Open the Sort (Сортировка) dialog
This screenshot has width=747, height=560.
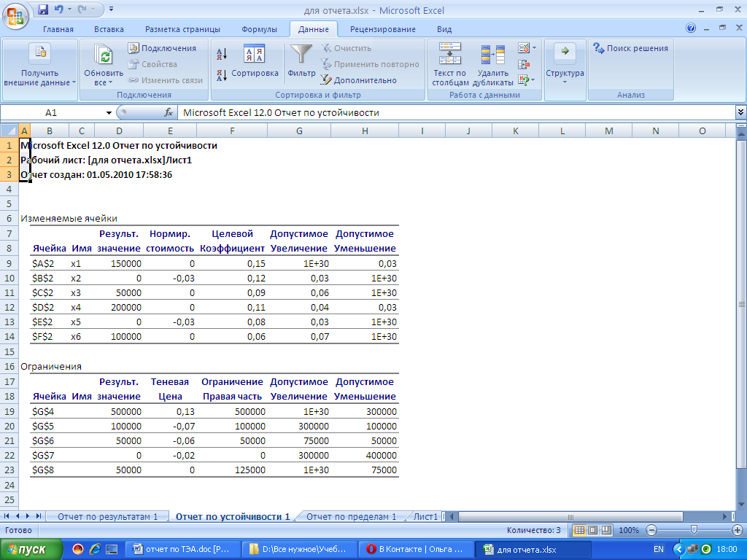click(255, 61)
